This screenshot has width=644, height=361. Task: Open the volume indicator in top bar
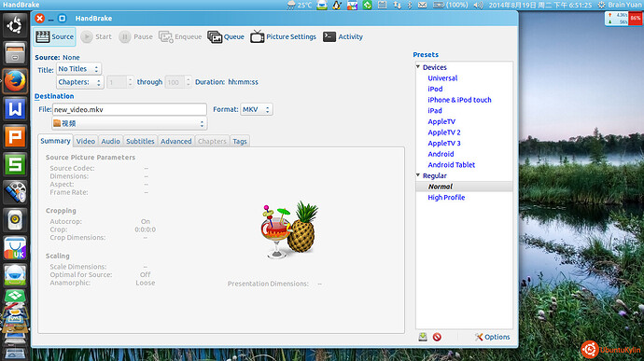point(478,5)
